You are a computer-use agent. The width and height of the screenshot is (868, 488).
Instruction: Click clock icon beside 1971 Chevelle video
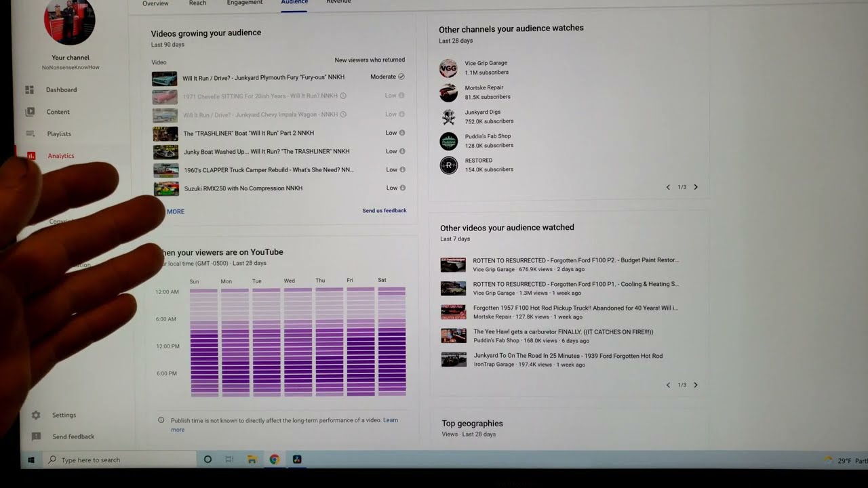(x=343, y=96)
